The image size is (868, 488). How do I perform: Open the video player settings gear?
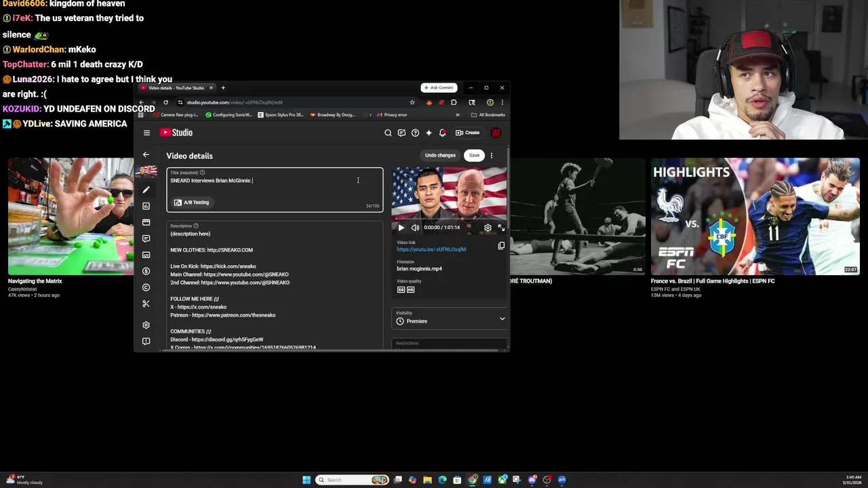tap(488, 228)
